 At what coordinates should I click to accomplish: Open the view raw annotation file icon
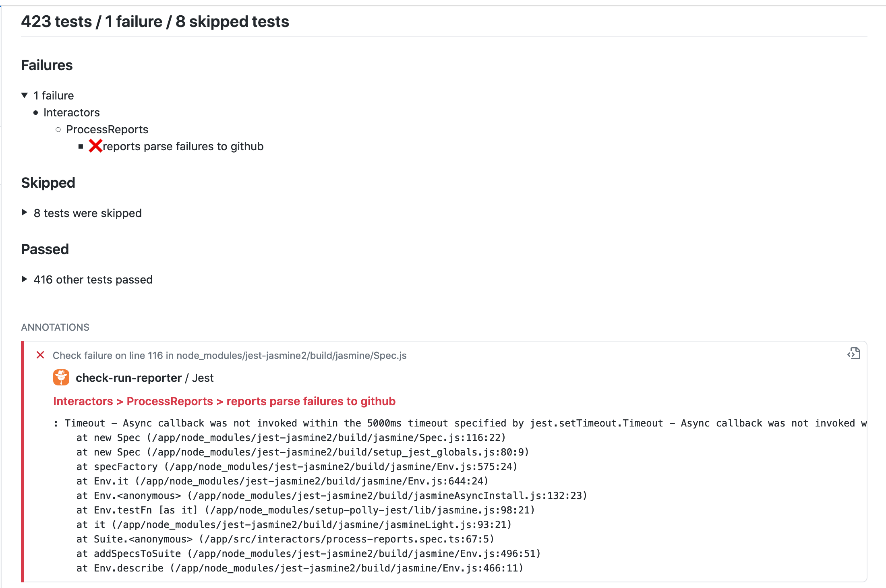coord(853,354)
